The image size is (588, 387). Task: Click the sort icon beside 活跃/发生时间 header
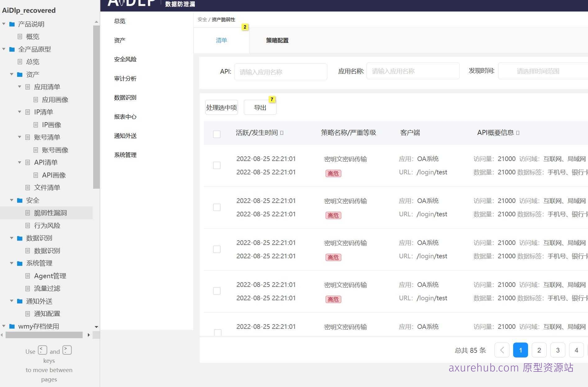(x=281, y=133)
